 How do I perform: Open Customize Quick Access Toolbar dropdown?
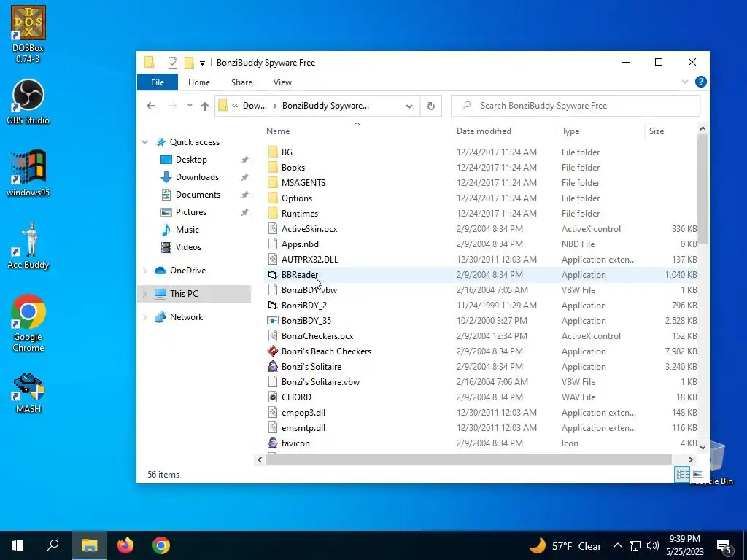point(202,63)
